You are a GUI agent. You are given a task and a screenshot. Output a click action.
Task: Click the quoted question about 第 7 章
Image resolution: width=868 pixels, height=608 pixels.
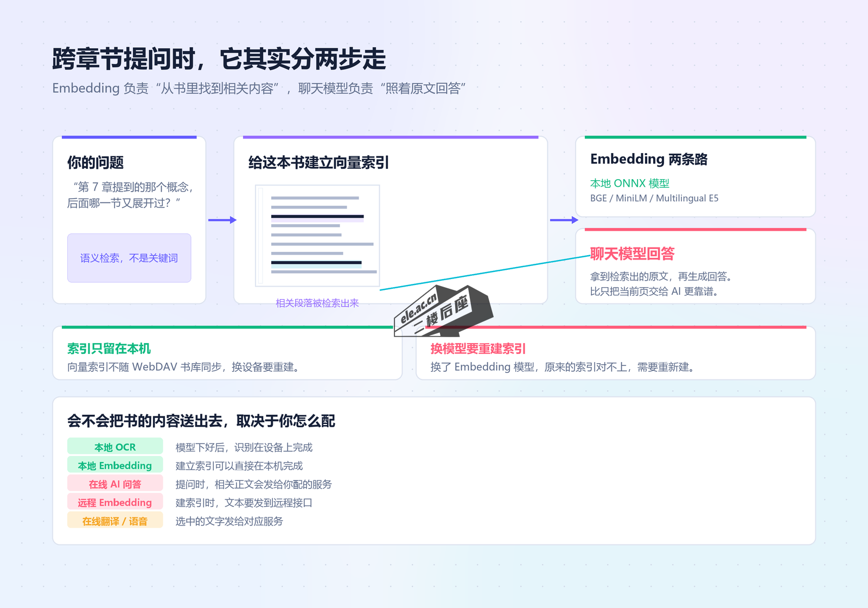[x=130, y=195]
